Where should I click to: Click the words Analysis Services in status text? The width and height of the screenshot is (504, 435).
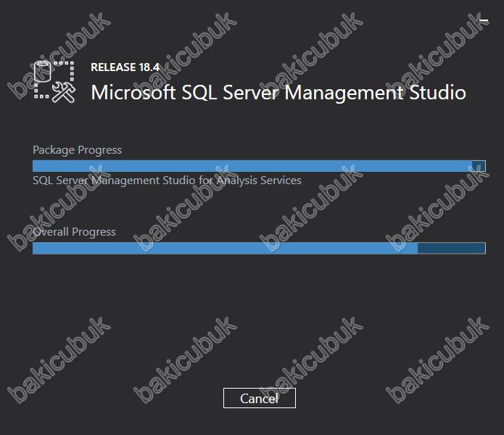pos(259,181)
